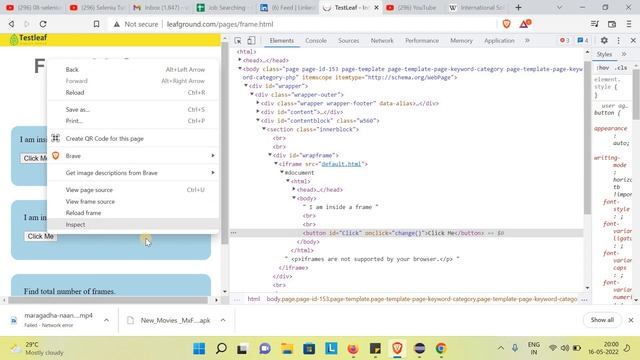Open the Memory tab in DevTools
This screenshot has width=640, height=360.
coord(461,40)
